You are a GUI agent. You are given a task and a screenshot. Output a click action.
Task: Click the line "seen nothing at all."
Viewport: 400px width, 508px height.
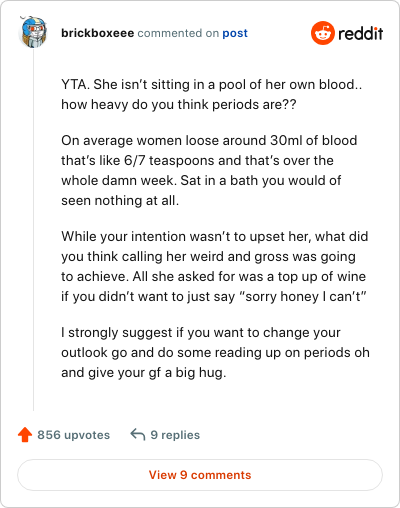coord(120,200)
